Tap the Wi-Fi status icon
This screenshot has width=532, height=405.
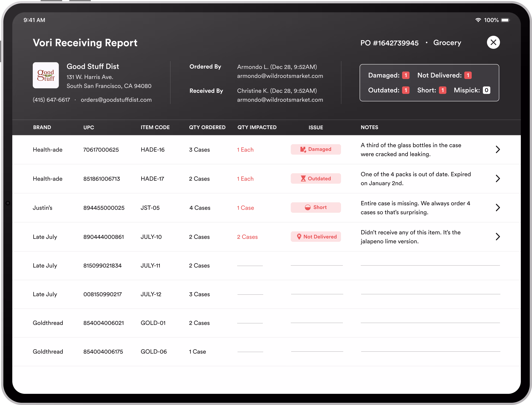pyautogui.click(x=478, y=20)
